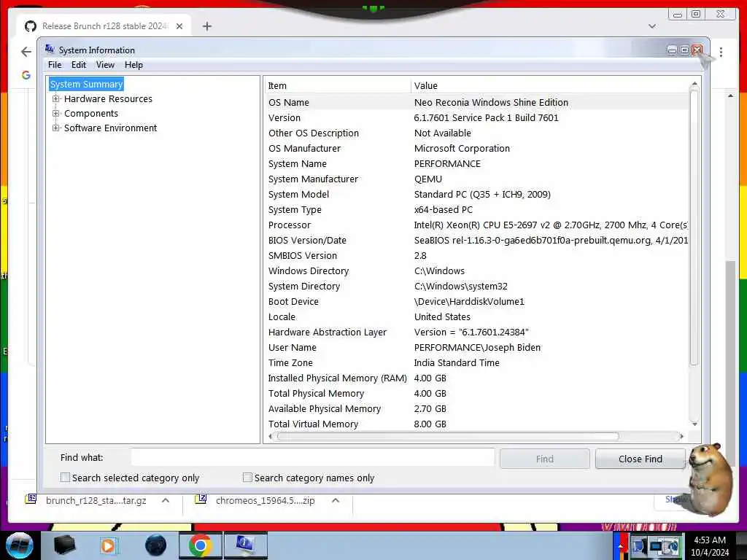Image resolution: width=747 pixels, height=560 pixels.
Task: Open the clock showing 4:53 AM
Action: click(710, 546)
